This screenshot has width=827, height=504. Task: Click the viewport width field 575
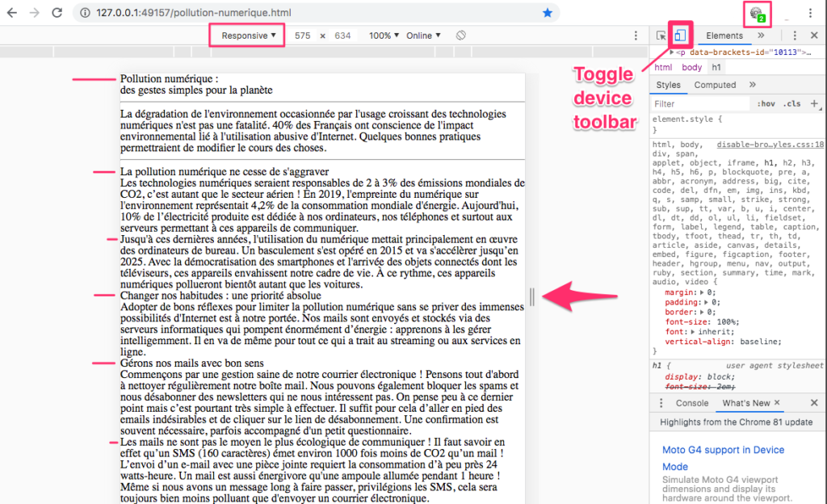click(x=302, y=36)
